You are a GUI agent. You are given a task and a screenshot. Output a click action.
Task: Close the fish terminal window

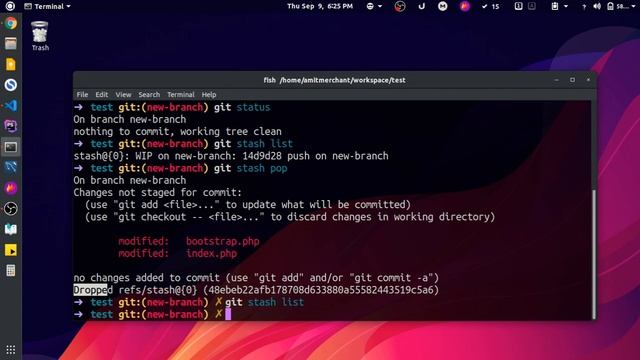[588, 80]
